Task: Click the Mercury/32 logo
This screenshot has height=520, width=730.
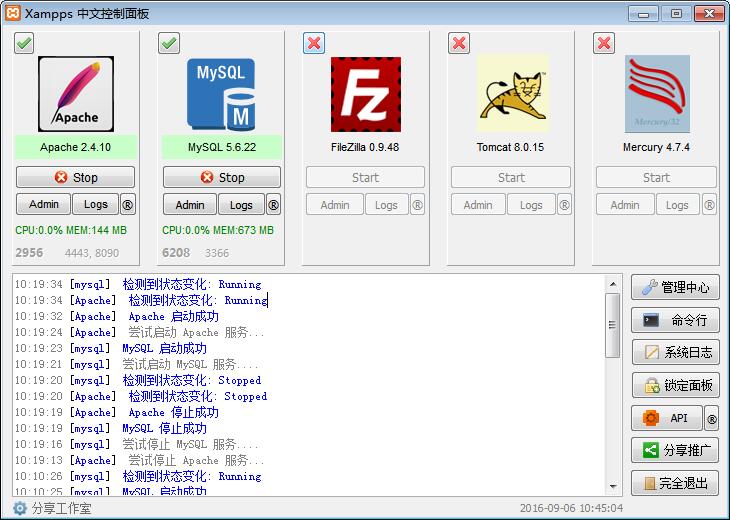Action: point(657,94)
